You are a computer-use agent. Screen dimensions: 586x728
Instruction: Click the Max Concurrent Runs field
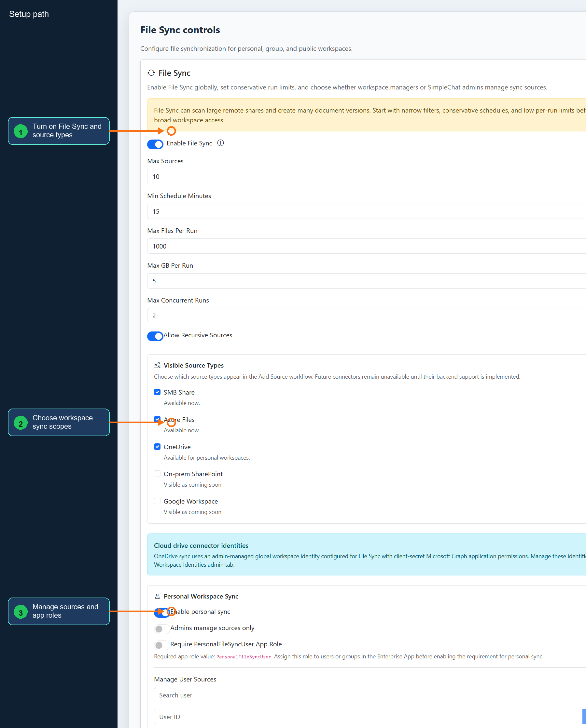tap(366, 316)
